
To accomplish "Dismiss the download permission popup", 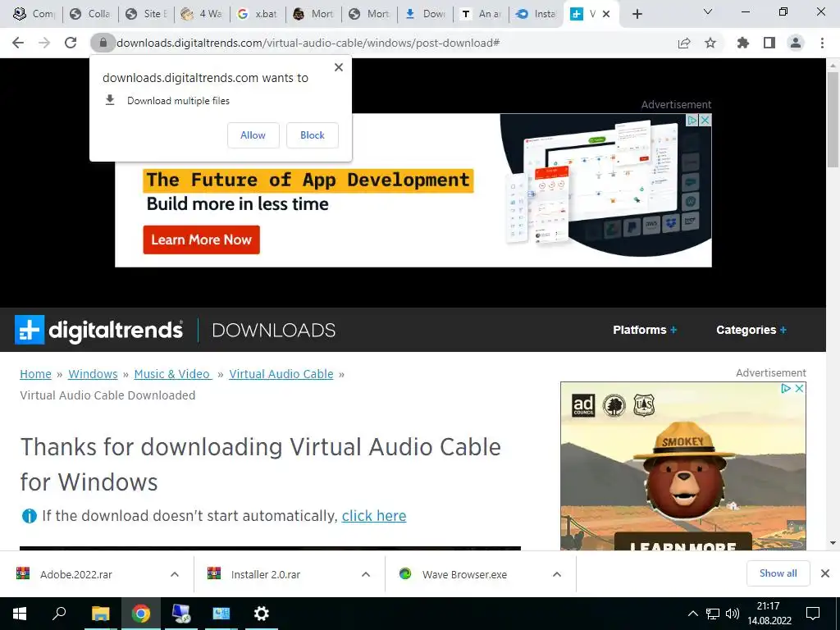I will click(339, 67).
